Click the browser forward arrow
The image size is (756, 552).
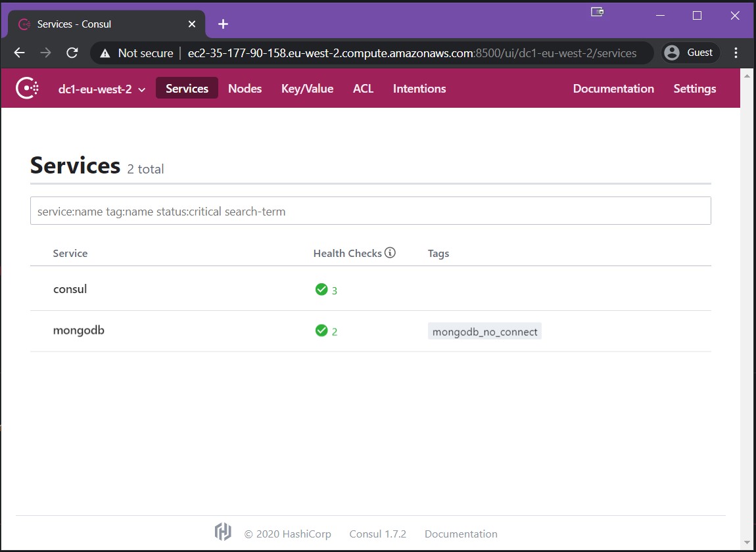click(x=46, y=53)
